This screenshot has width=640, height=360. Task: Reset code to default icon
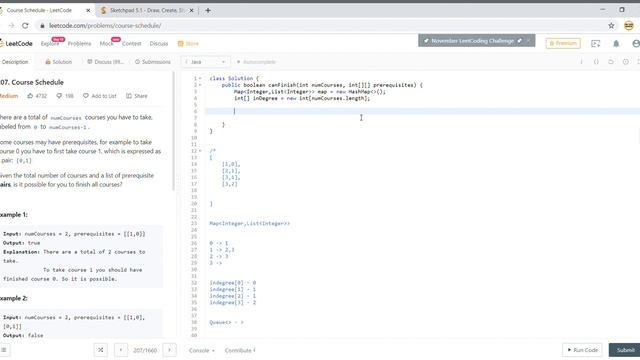point(611,62)
